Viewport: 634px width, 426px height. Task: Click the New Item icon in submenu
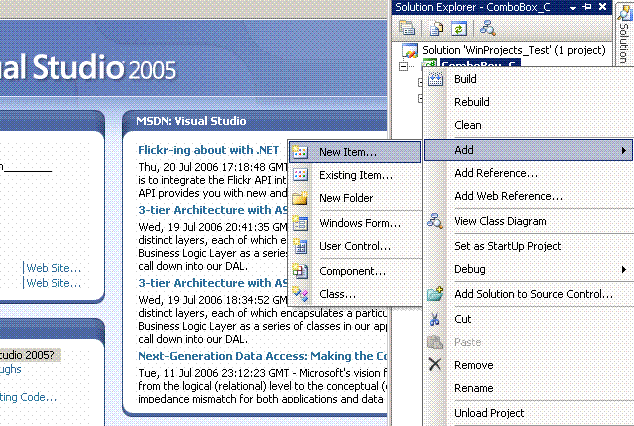[x=300, y=152]
